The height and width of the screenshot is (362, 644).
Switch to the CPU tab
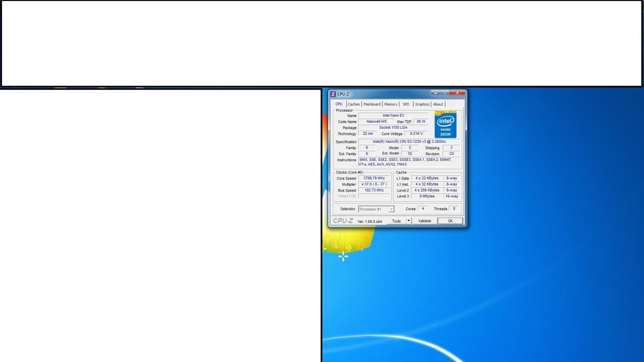(339, 104)
